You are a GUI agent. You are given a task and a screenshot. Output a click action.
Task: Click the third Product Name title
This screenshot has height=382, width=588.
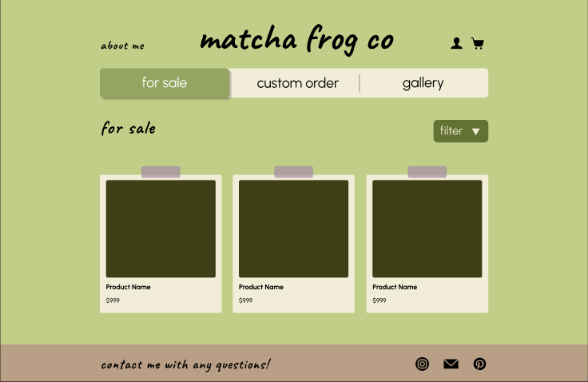pos(395,287)
